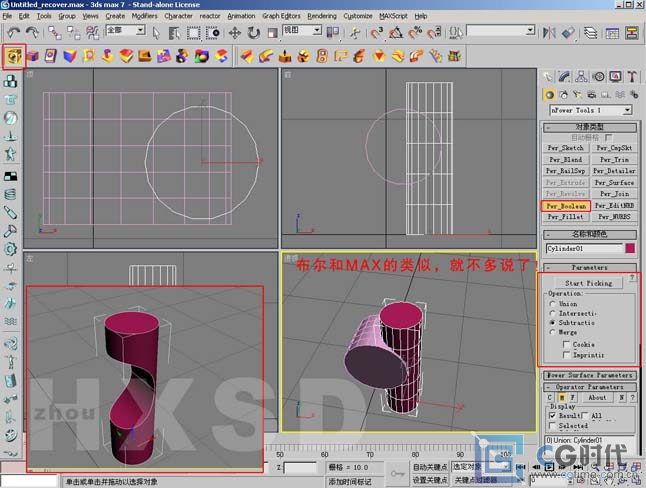Open the Rendering menu

click(322, 16)
